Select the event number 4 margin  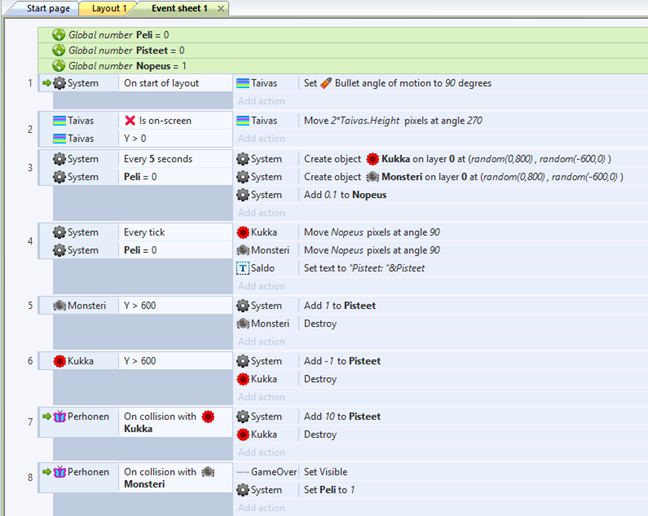(30, 241)
